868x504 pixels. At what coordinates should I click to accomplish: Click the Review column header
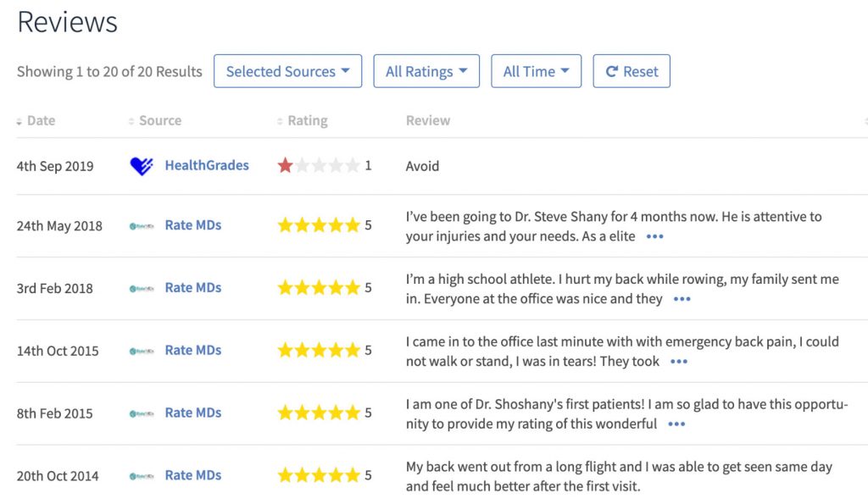click(428, 121)
